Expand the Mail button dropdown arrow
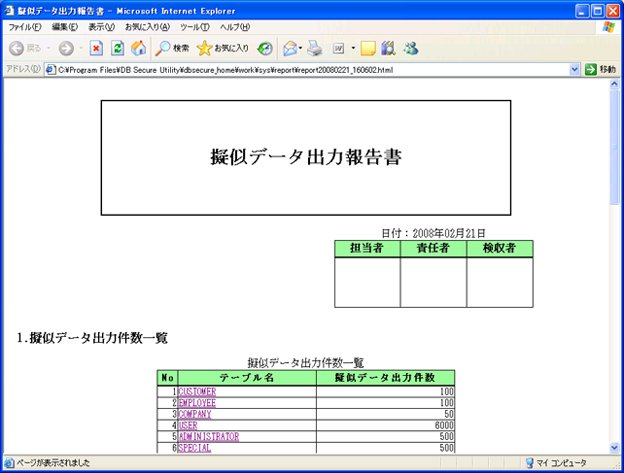 click(300, 49)
